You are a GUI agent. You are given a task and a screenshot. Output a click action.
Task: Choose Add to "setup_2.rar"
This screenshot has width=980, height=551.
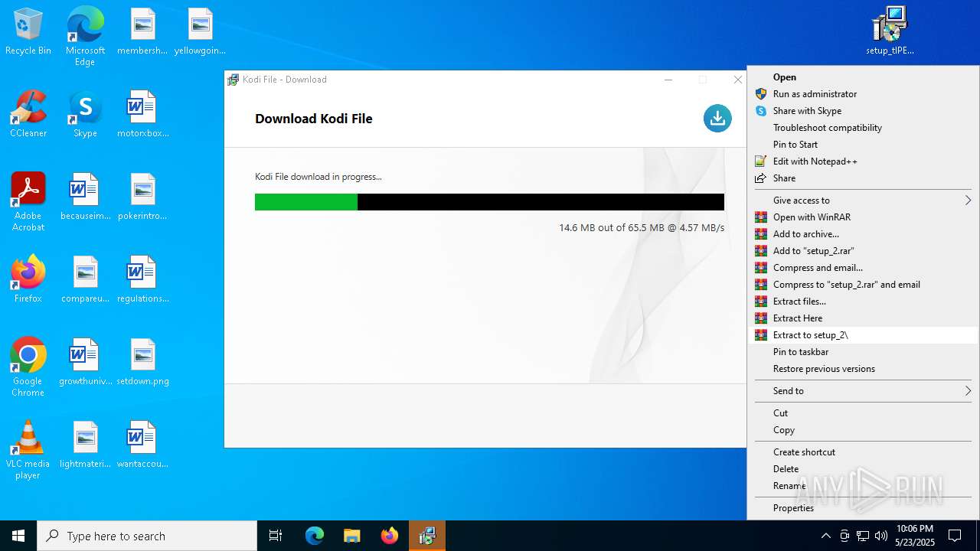[x=863, y=251]
